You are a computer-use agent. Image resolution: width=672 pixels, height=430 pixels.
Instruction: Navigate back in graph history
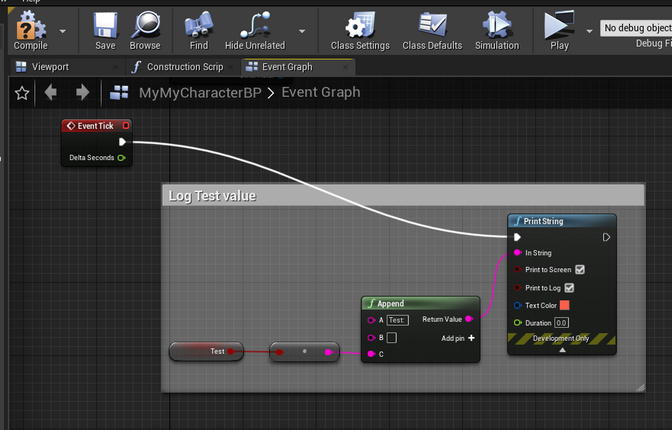(x=51, y=92)
